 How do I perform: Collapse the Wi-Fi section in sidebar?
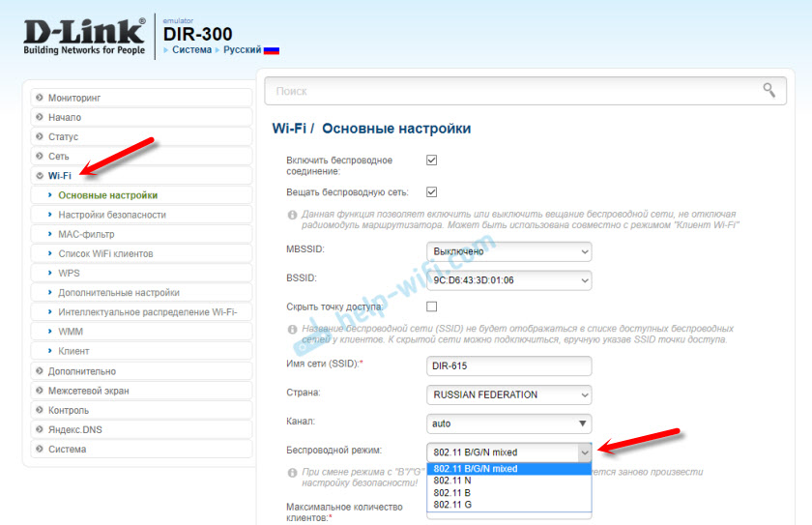pyautogui.click(x=60, y=176)
